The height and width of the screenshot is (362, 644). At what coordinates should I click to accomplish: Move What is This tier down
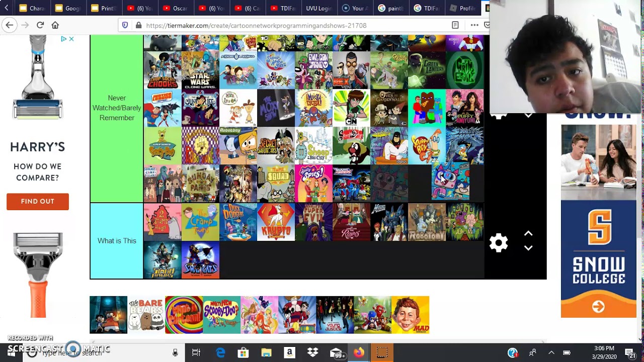coord(528,248)
